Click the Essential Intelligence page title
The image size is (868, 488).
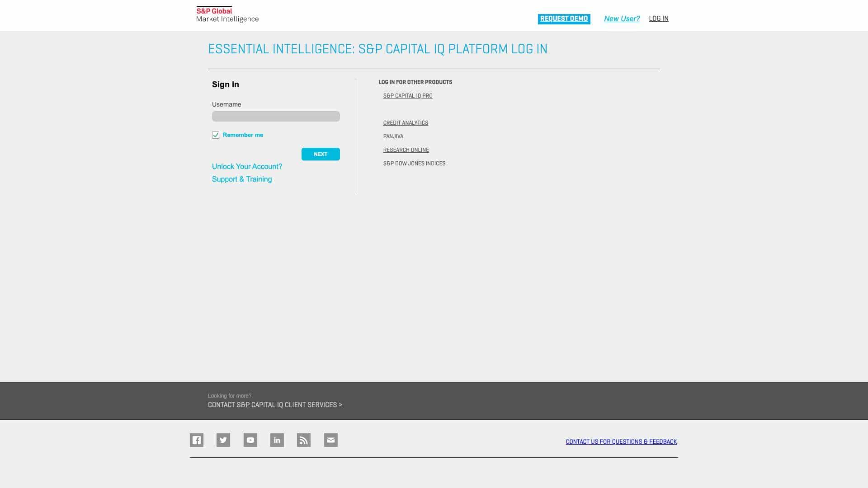pyautogui.click(x=377, y=49)
